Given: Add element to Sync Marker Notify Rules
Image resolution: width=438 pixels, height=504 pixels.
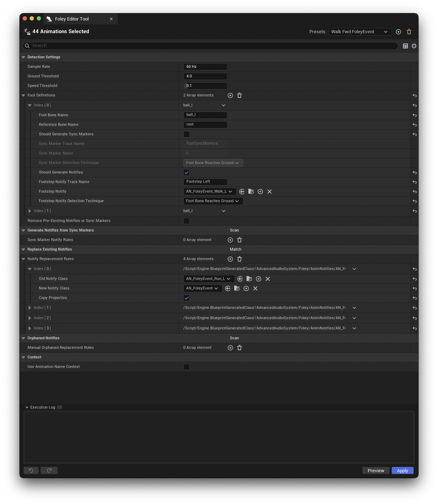Looking at the screenshot, I should (230, 240).
